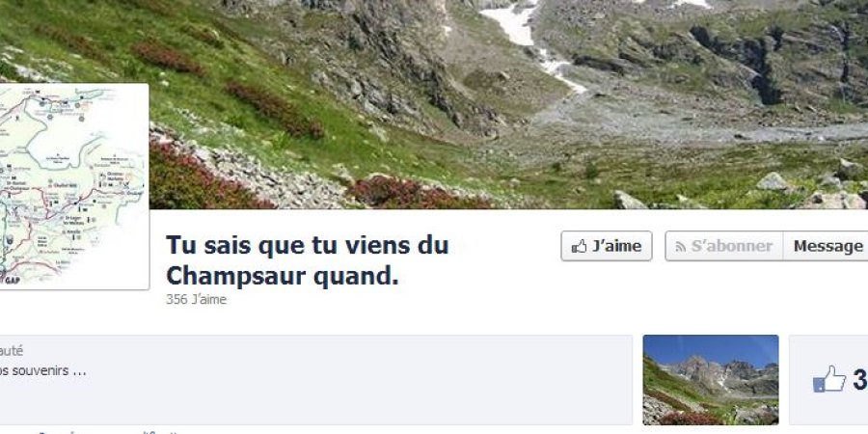Viewport: 868px width, 434px height.
Task: Open the mountain photos thumbnail tile
Action: 711,380
